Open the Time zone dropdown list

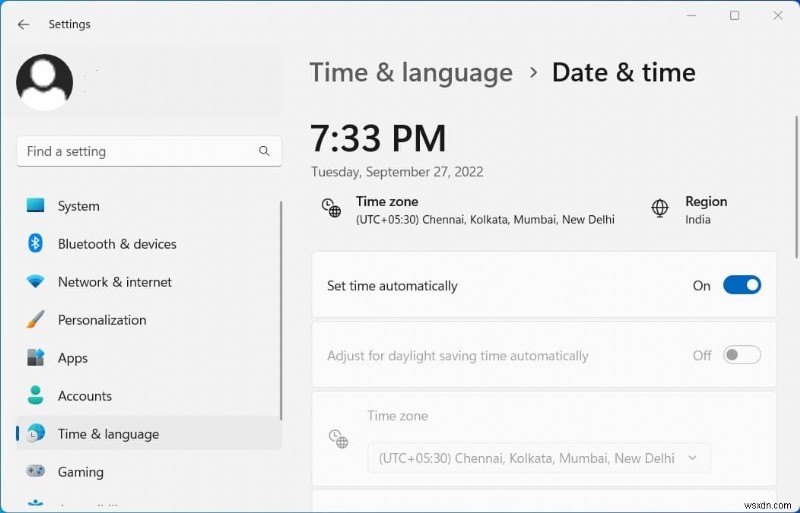(x=538, y=458)
